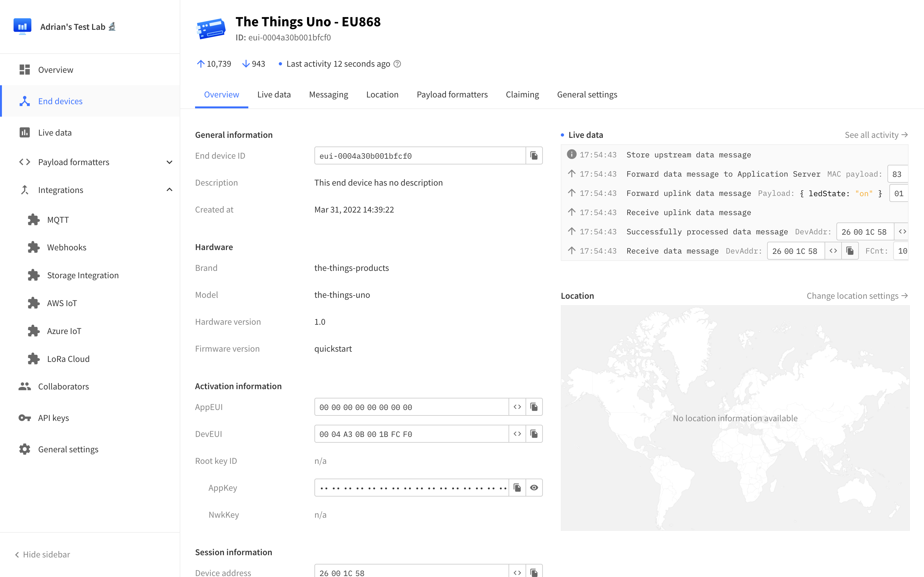Click See all activity link
Viewport: 924px width, 577px height.
pos(876,135)
